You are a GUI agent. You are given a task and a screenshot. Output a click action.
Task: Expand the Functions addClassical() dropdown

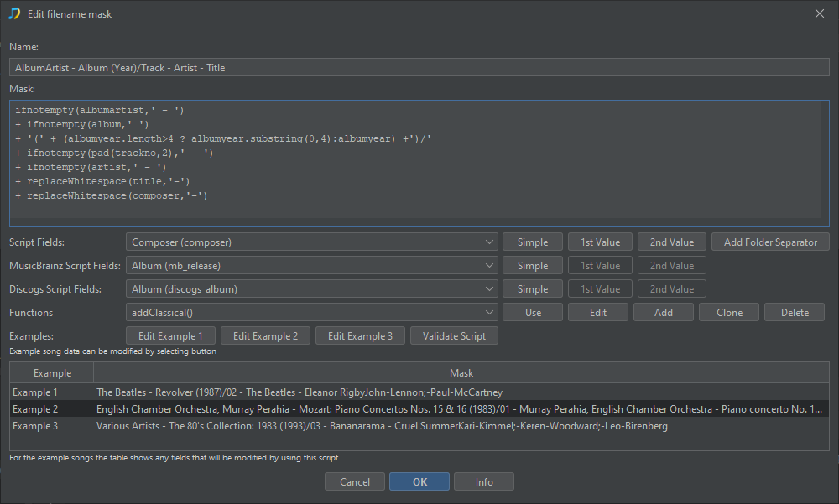click(313, 313)
